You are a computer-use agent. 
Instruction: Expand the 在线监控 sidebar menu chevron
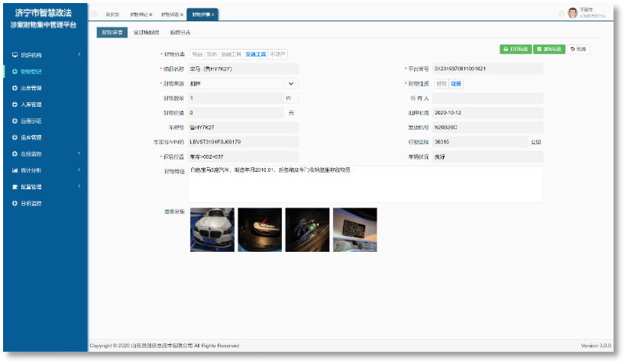tap(79, 153)
